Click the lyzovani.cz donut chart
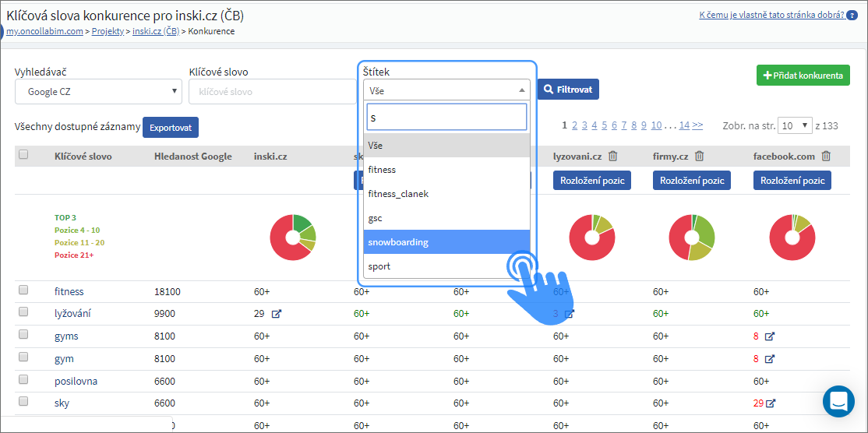This screenshot has width=868, height=433. 591,238
